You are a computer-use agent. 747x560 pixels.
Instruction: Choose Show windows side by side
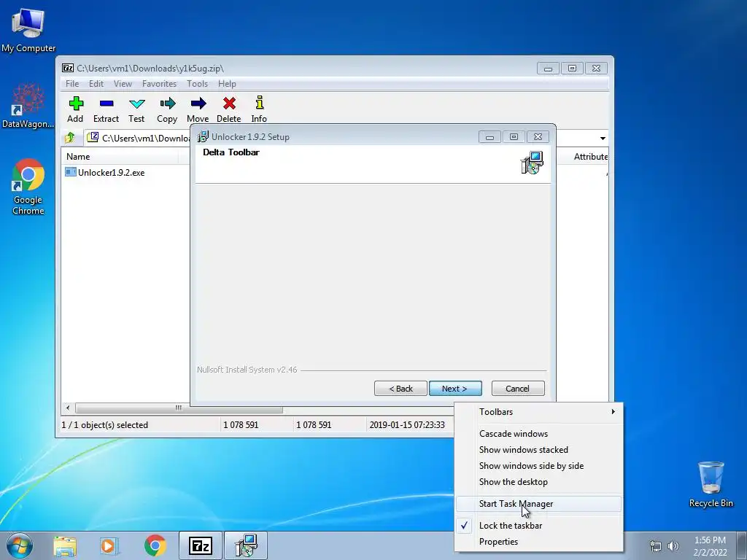539,466
